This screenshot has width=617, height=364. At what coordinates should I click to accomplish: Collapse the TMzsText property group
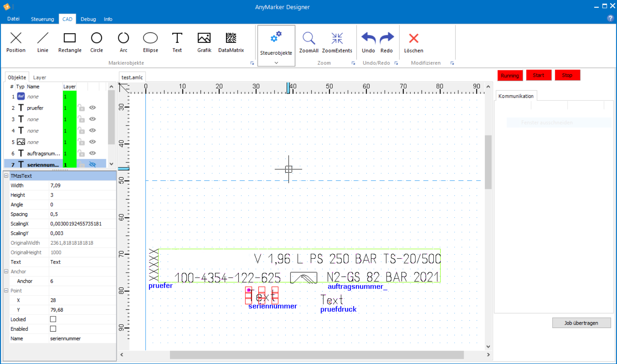pos(6,176)
